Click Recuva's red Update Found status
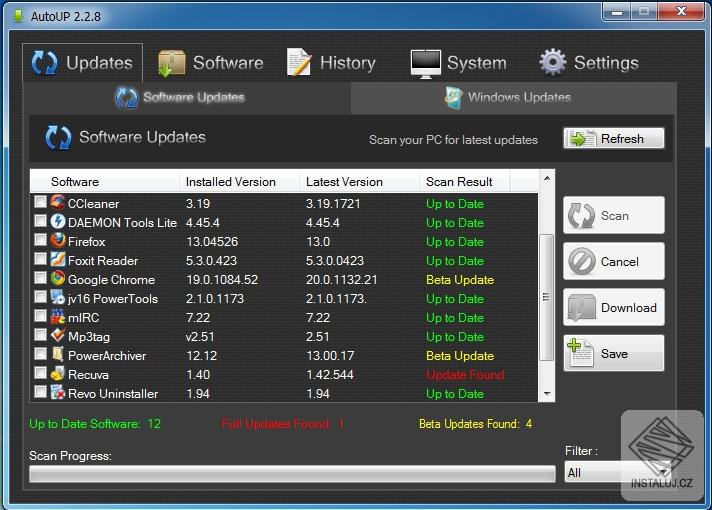This screenshot has width=712, height=510. click(x=465, y=375)
